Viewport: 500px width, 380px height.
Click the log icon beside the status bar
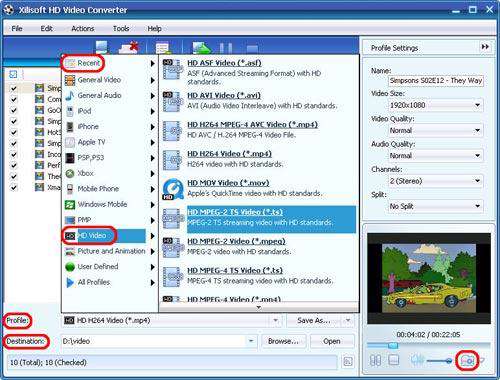(x=348, y=362)
